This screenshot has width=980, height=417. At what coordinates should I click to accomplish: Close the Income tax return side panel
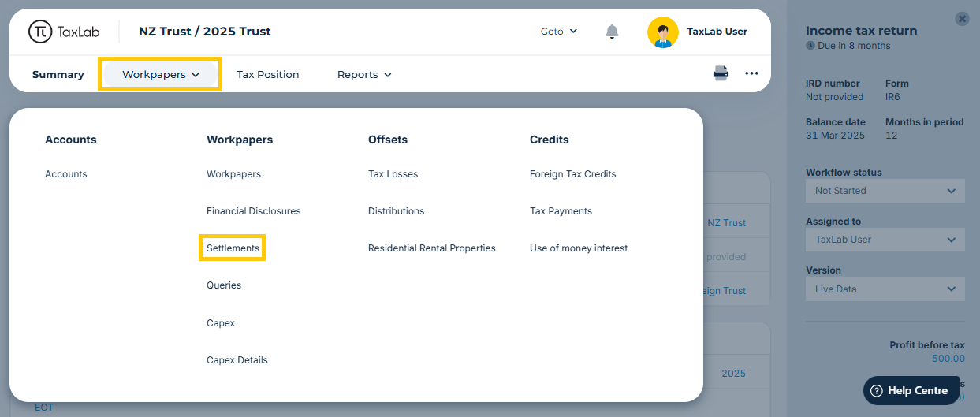click(x=961, y=19)
